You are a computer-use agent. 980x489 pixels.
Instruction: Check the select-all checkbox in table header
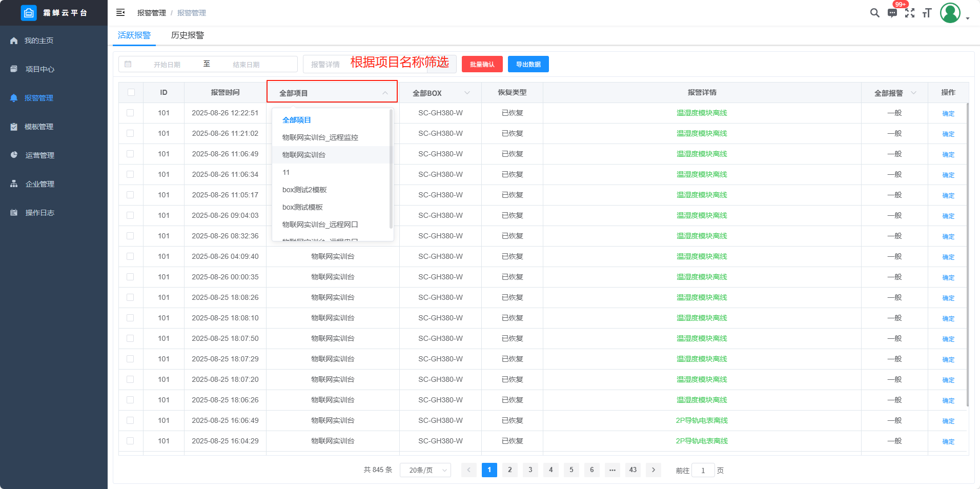(131, 93)
